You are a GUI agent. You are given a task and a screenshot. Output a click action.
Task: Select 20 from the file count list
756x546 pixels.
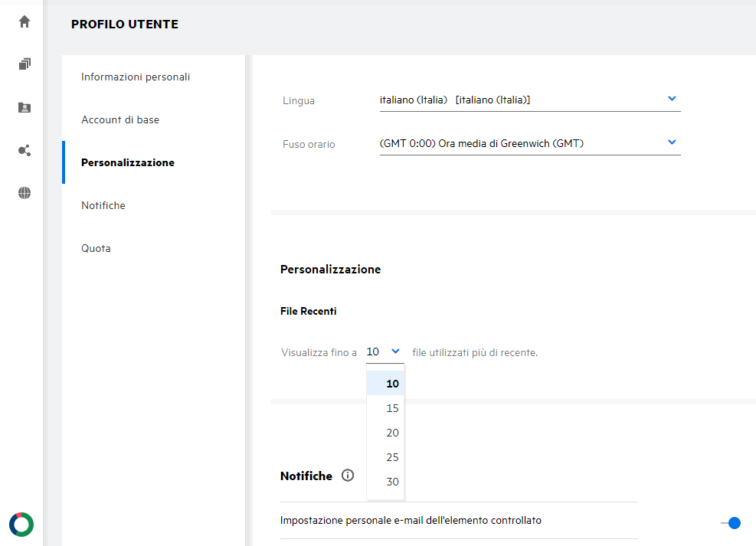pyautogui.click(x=392, y=433)
